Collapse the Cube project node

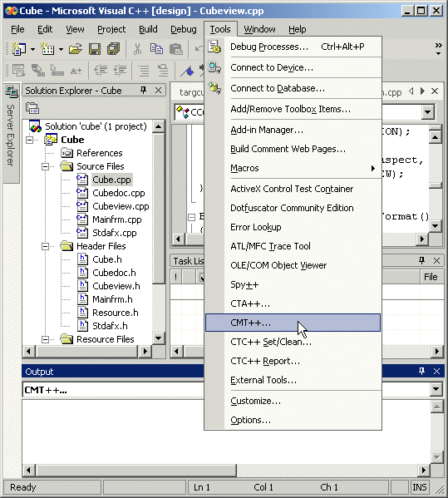click(x=30, y=140)
